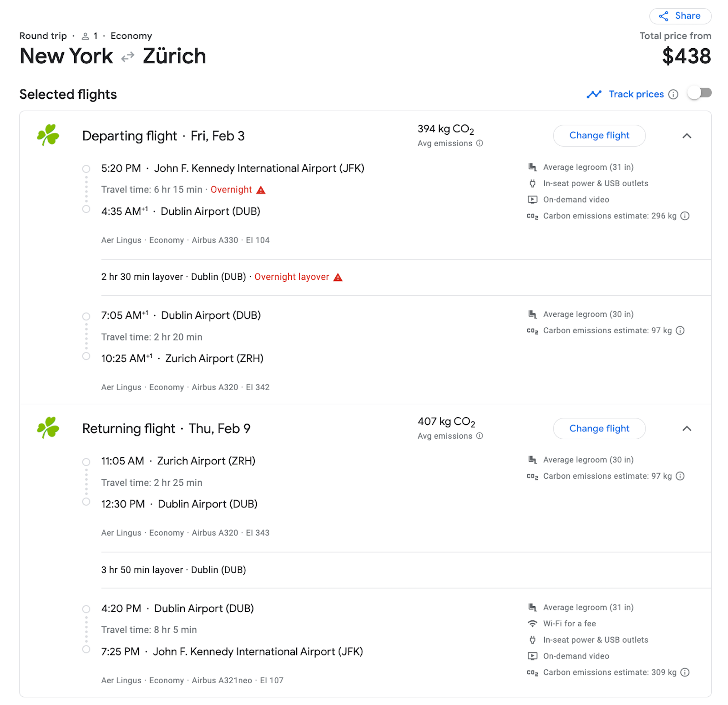Toggle the Track prices switch

tap(699, 93)
